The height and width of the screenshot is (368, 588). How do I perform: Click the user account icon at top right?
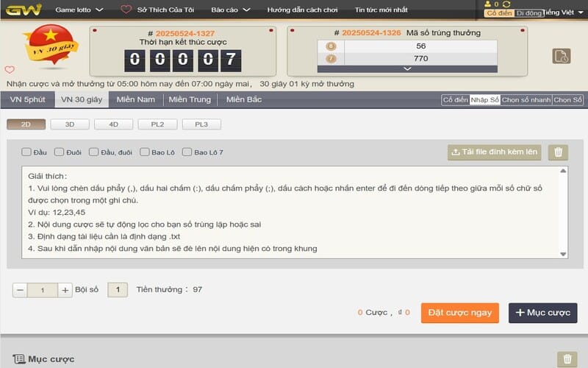(x=487, y=4)
